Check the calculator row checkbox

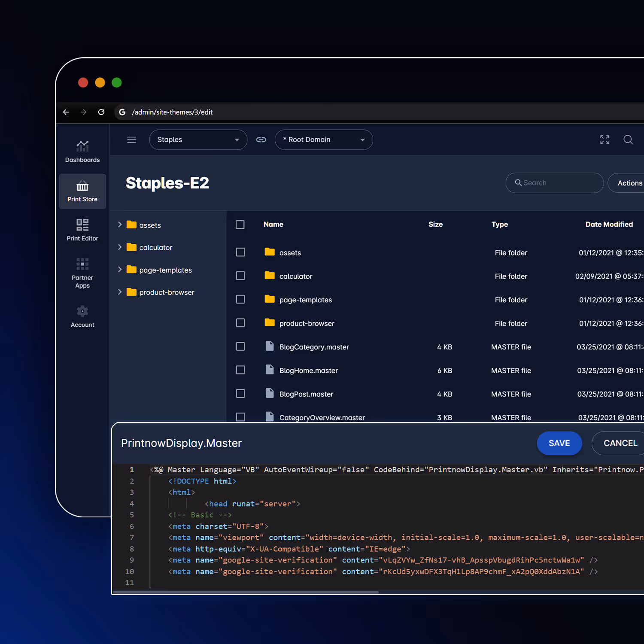(x=240, y=276)
